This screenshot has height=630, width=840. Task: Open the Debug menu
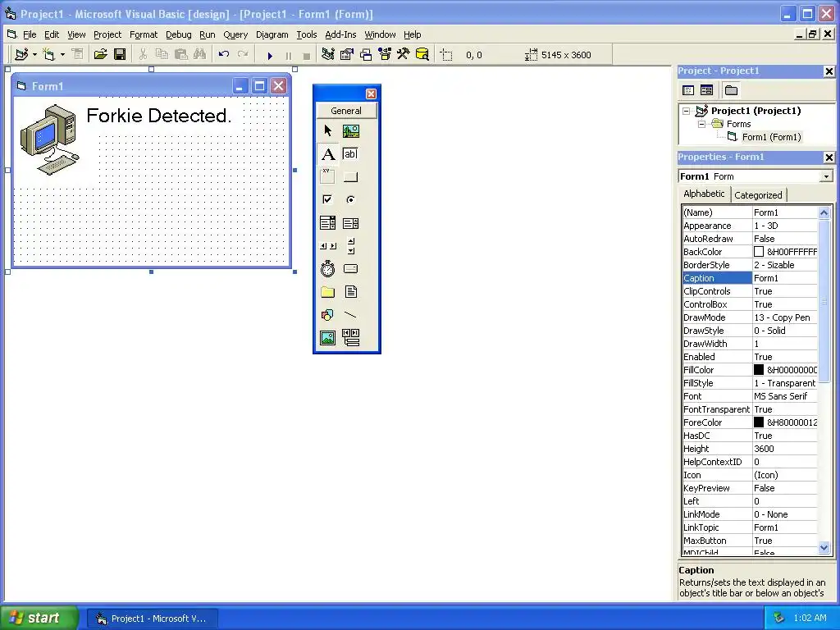(178, 34)
